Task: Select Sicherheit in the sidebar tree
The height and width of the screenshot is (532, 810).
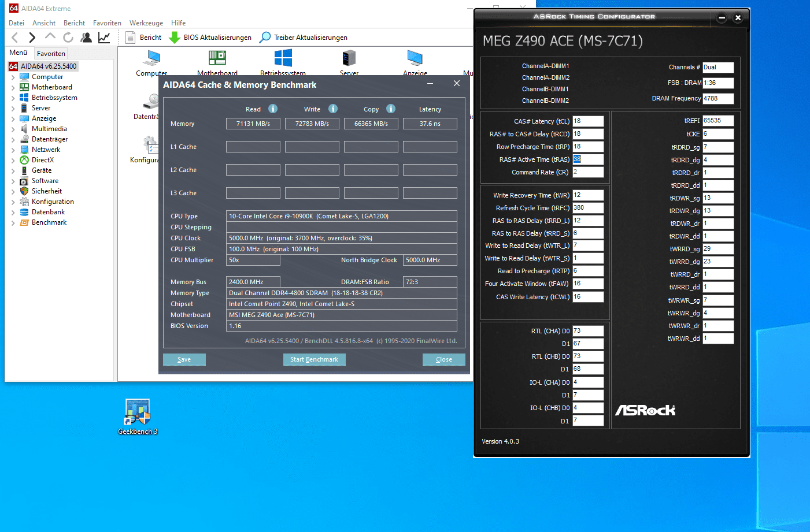Action: click(47, 191)
